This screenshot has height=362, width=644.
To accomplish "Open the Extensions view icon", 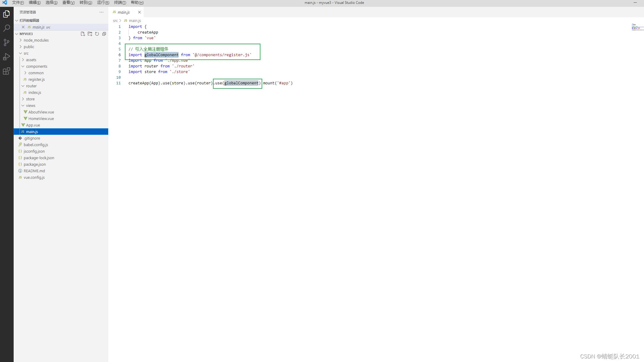I will coord(7,71).
